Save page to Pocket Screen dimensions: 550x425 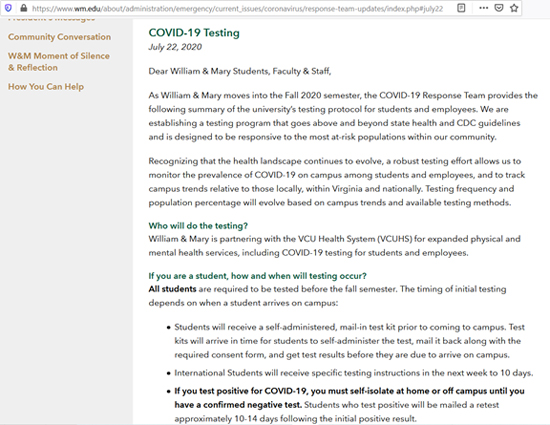pyautogui.click(x=499, y=8)
